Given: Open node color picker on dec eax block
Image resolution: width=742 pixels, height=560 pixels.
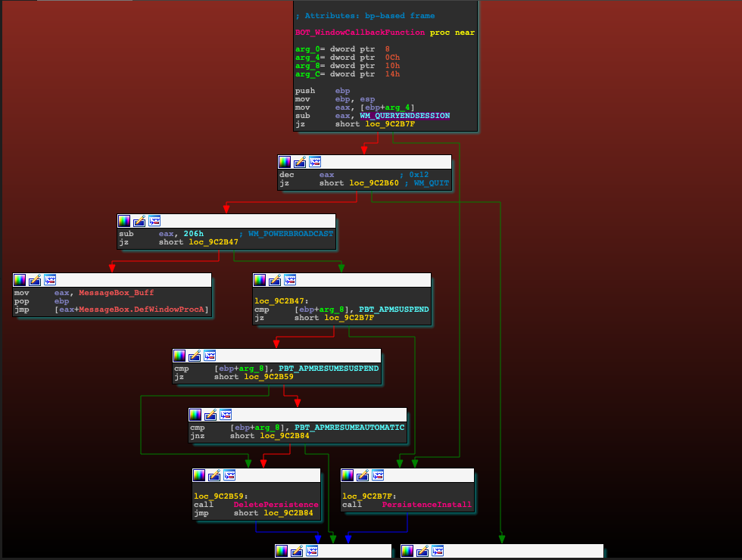Looking at the screenshot, I should coord(285,162).
